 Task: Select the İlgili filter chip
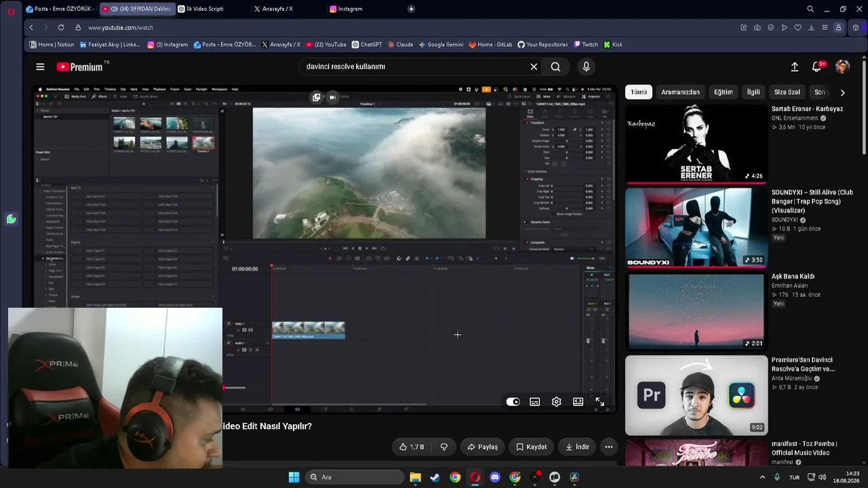753,92
